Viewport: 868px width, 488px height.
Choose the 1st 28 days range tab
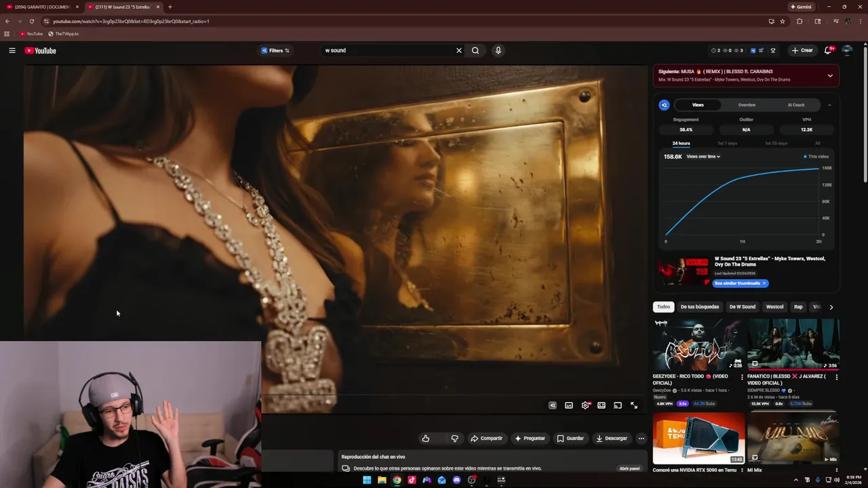point(776,144)
